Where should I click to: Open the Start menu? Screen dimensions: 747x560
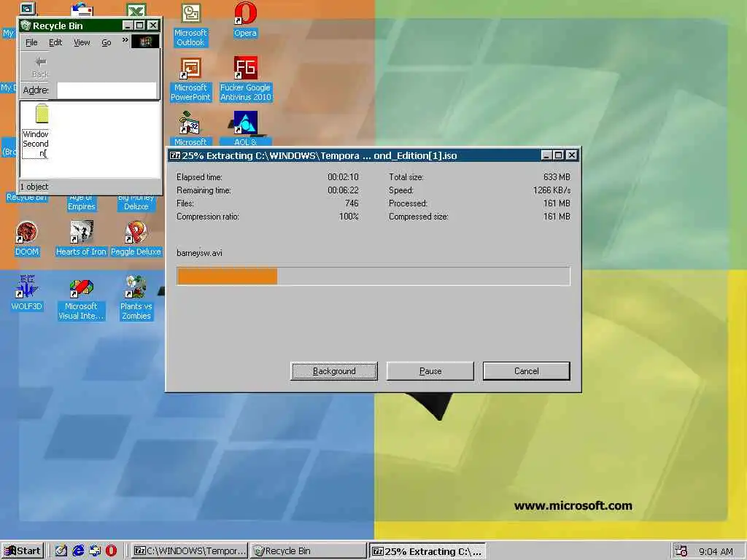(23, 551)
